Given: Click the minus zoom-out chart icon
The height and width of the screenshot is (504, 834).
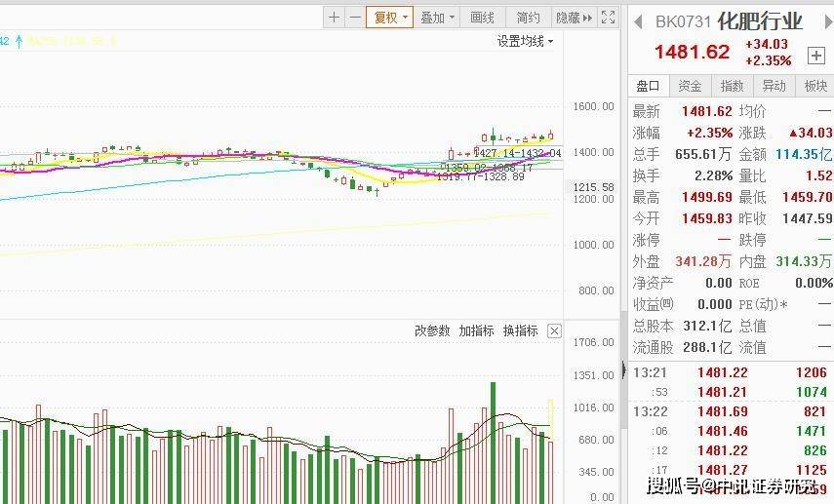Looking at the screenshot, I should (355, 18).
